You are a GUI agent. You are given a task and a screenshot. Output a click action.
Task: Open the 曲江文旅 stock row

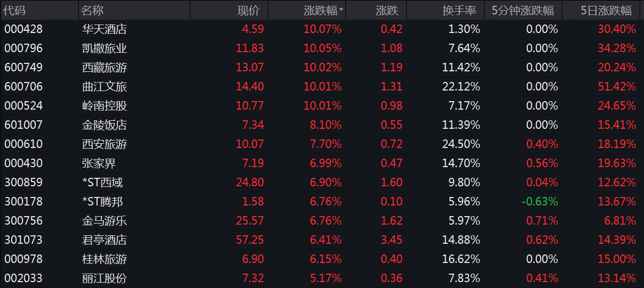[x=322, y=87]
